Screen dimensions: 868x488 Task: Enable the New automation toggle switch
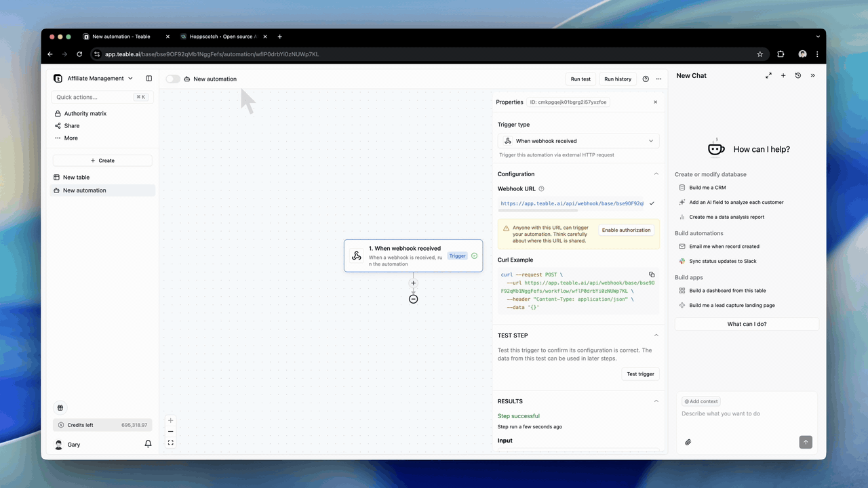173,79
